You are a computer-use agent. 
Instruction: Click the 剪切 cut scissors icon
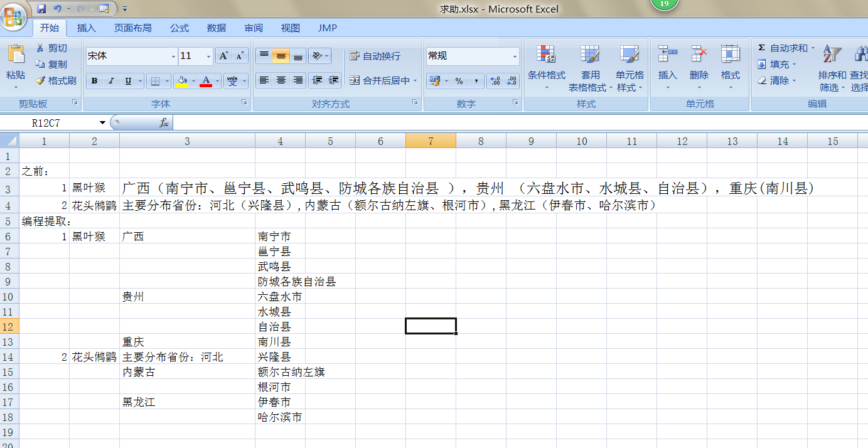pos(41,48)
